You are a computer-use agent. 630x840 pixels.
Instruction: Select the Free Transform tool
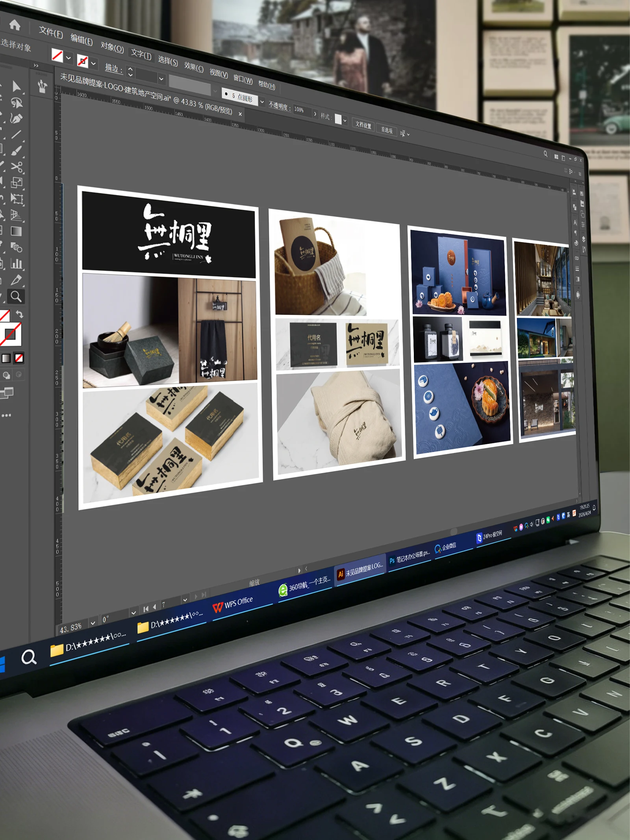click(17, 199)
